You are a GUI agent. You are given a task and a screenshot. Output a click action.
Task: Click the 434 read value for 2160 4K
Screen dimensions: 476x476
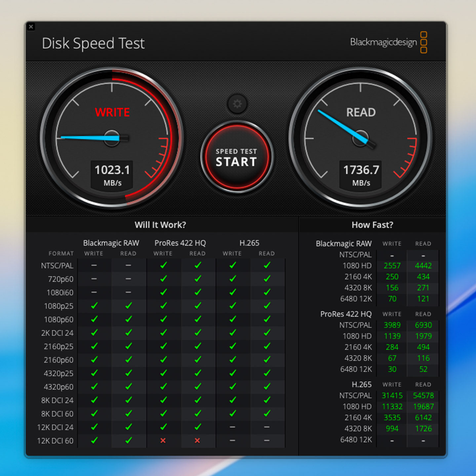pos(423,277)
